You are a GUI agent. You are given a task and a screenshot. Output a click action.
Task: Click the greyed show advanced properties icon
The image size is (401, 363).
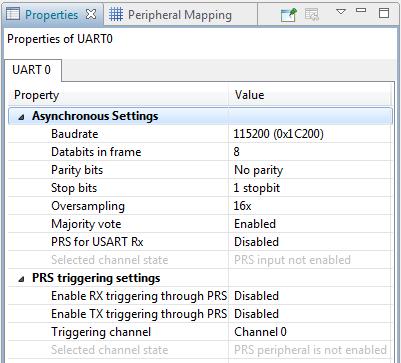(312, 14)
